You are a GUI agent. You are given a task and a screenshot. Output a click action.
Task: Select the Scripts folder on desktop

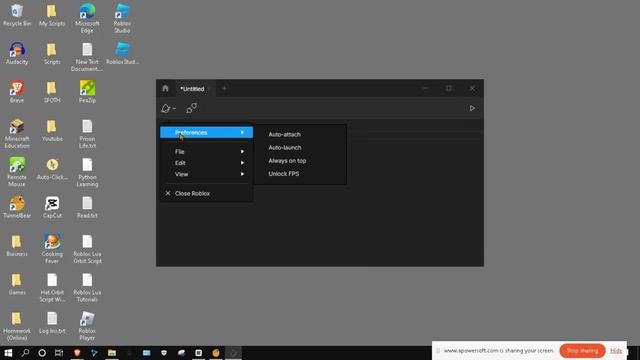pyautogui.click(x=52, y=53)
